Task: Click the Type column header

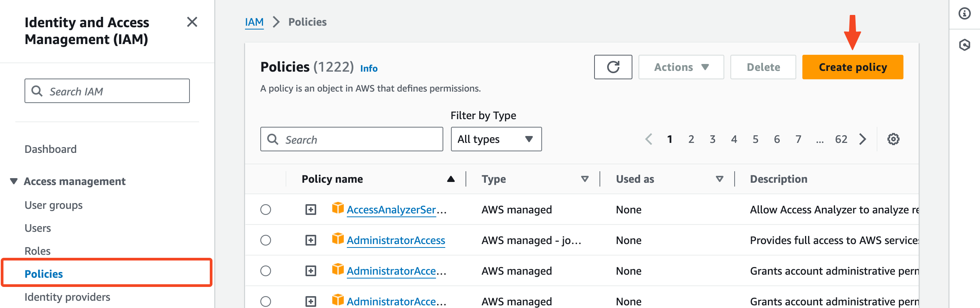Action: (x=494, y=179)
